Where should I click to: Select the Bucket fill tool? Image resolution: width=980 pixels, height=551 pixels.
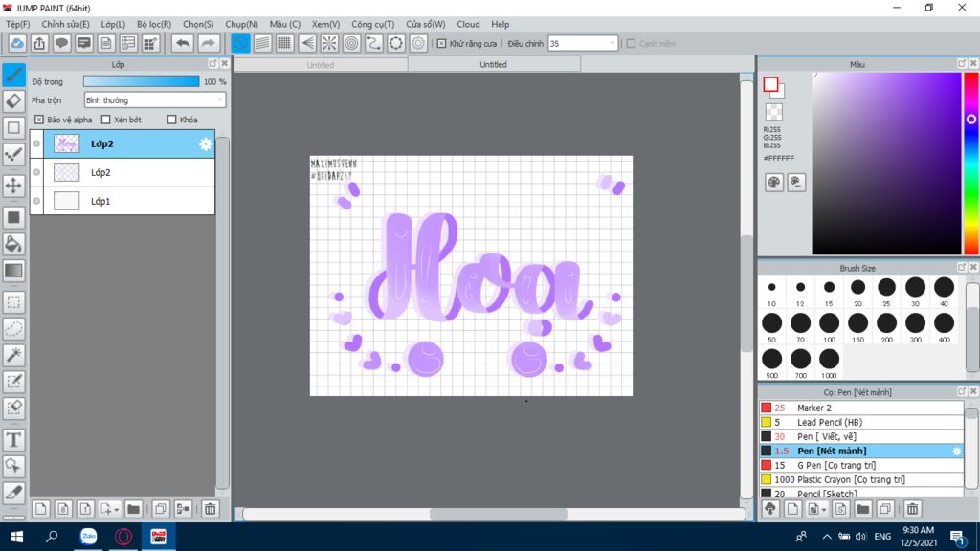tap(13, 244)
